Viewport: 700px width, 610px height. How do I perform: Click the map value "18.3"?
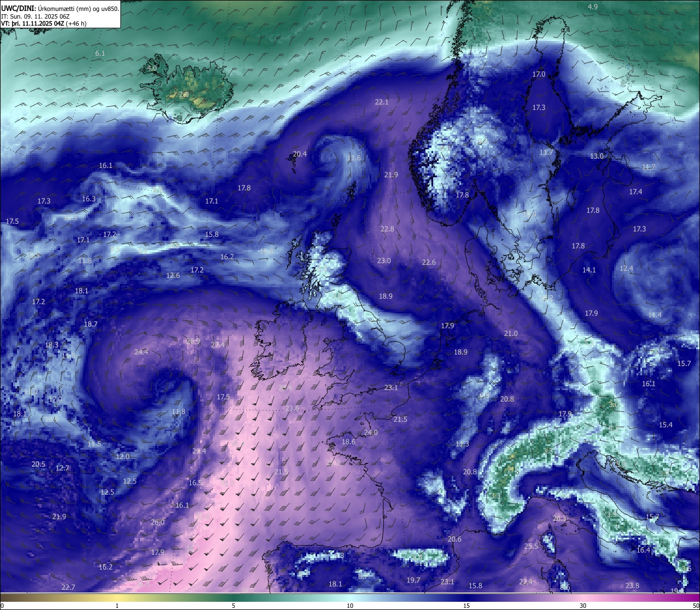click(x=51, y=345)
